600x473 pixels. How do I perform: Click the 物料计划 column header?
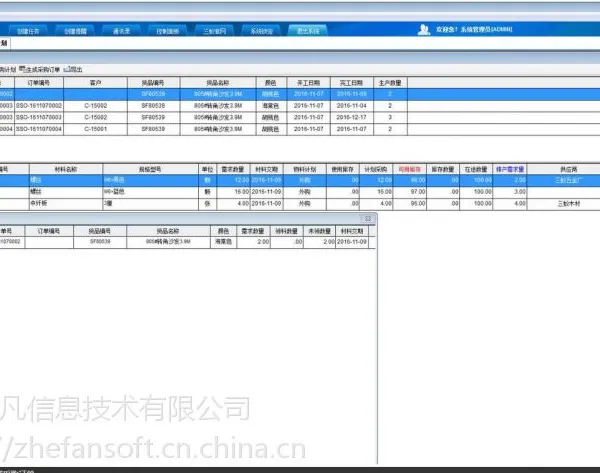pyautogui.click(x=305, y=169)
